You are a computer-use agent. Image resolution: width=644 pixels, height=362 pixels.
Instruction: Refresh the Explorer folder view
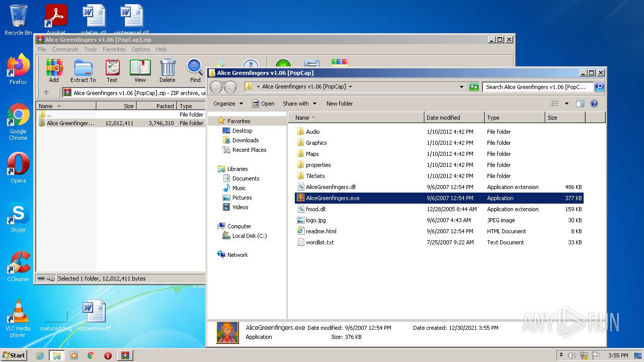pos(473,87)
